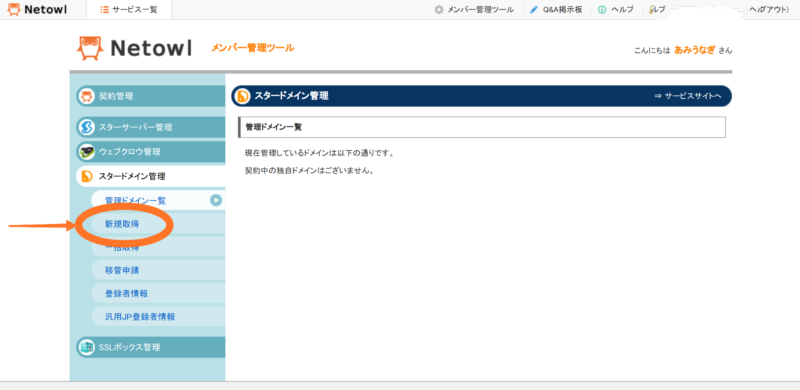This screenshot has height=390, width=800.
Task: Click arrow icon next to 管理ドメイン一覧
Action: [216, 200]
